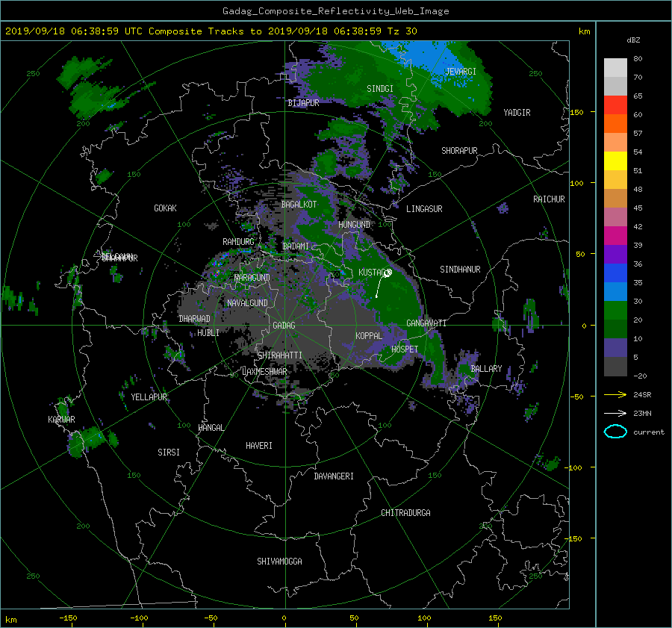Screen dimensions: 672x628
Task: Select the yellow 54 dBZ color swatch
Action: pyautogui.click(x=615, y=161)
